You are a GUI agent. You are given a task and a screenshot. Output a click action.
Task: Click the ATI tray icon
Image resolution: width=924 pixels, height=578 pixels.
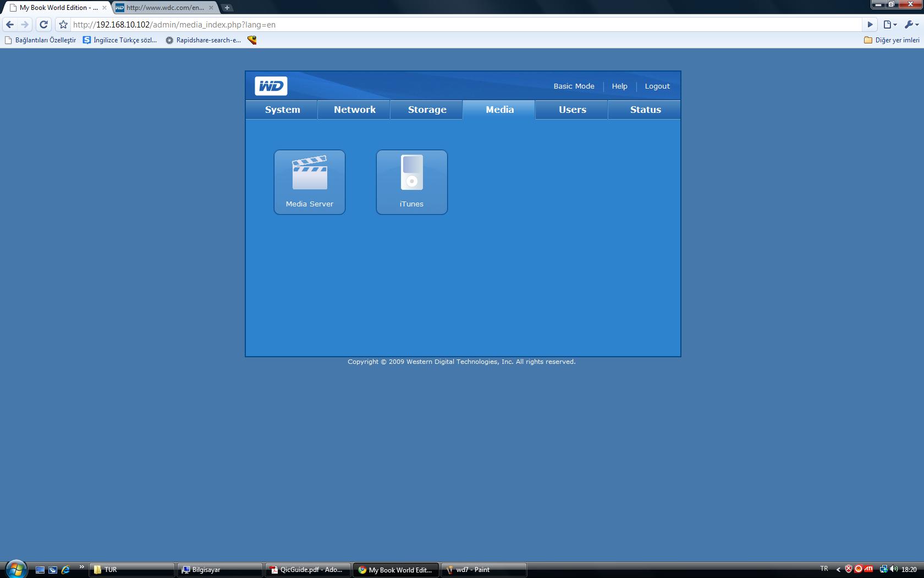click(869, 569)
